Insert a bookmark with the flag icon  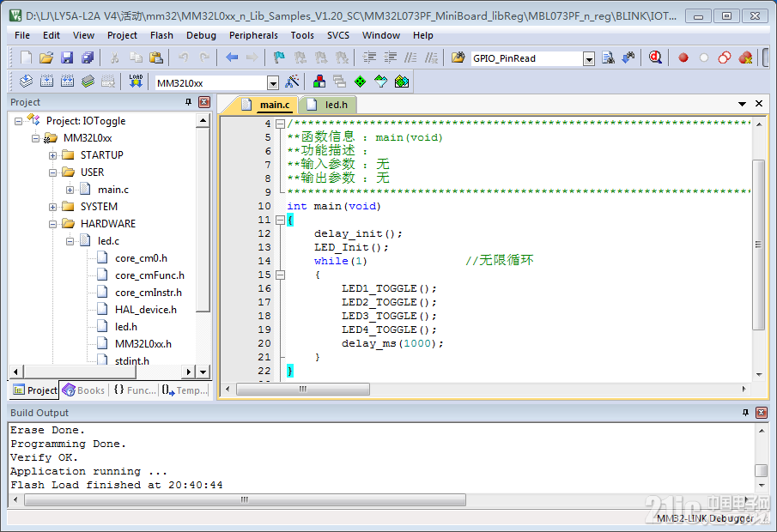coord(279,58)
